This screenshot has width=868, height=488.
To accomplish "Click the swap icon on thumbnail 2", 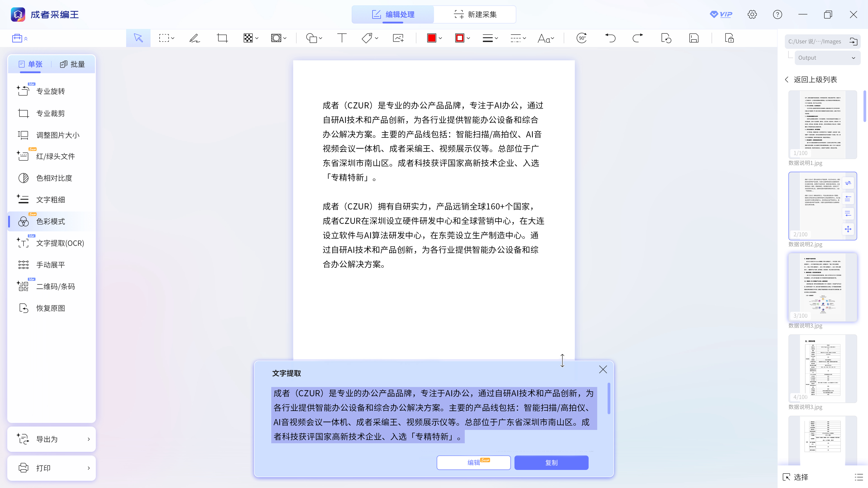I will [x=848, y=183].
